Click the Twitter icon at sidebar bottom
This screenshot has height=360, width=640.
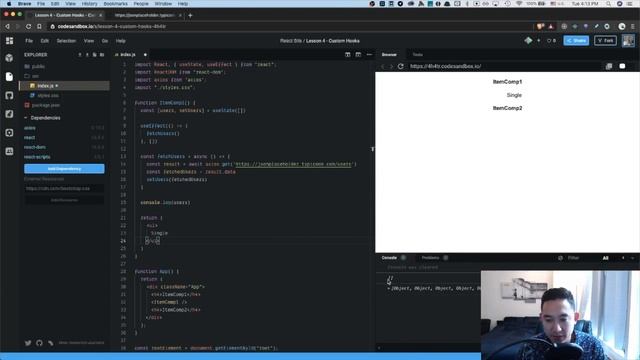tap(28, 343)
